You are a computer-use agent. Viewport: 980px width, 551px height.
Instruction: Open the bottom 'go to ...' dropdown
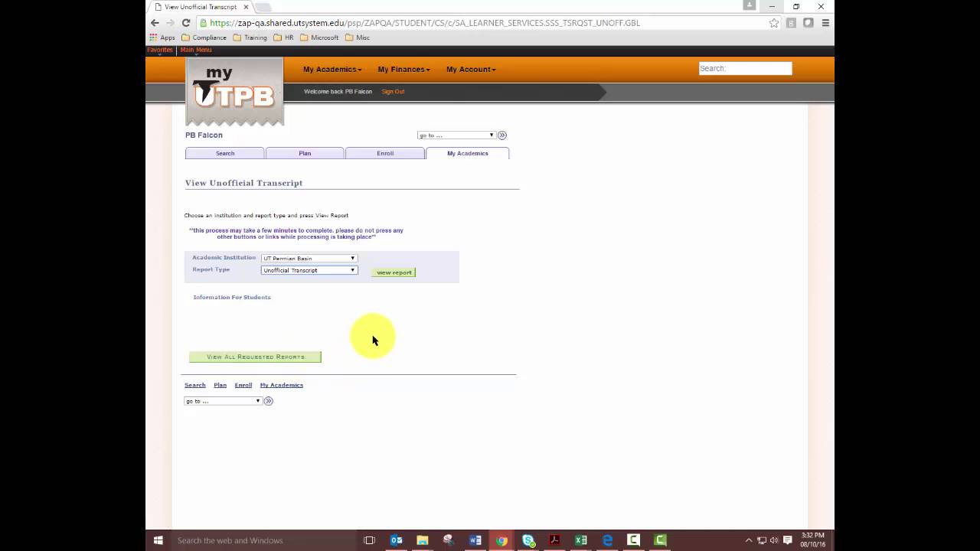(x=223, y=401)
